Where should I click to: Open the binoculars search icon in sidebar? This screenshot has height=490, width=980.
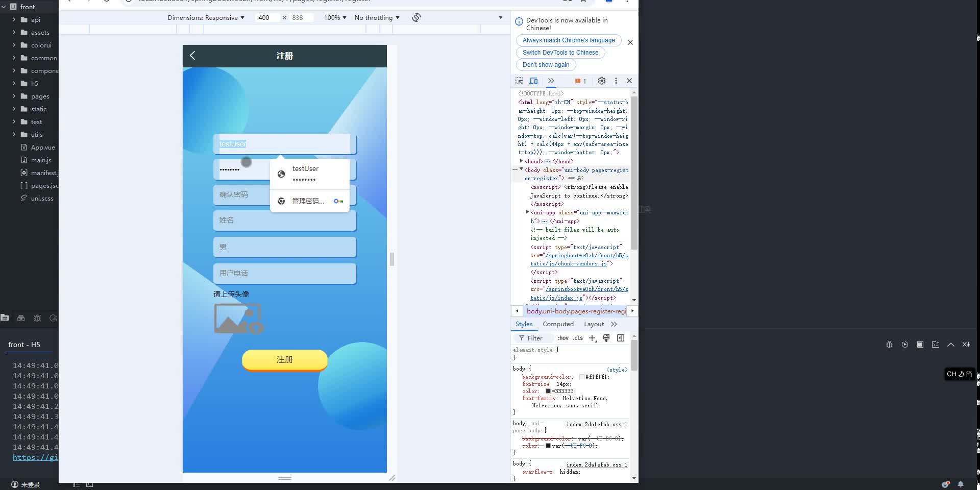point(21,317)
